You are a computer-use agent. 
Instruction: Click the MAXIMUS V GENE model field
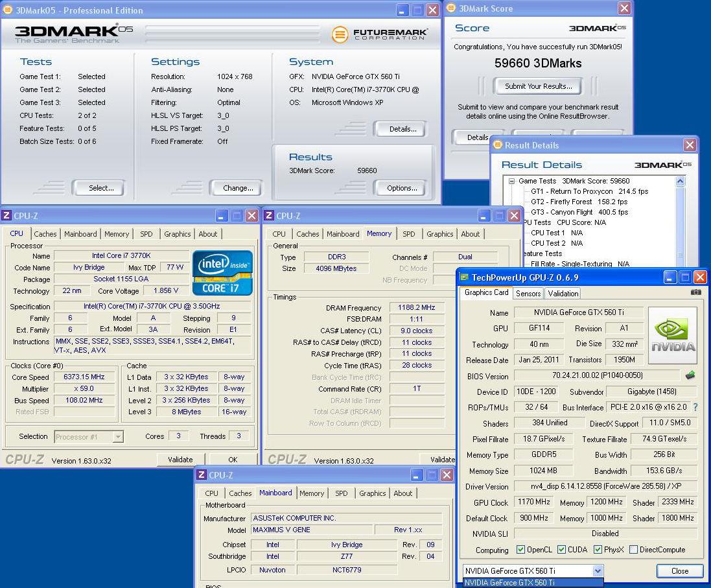click(x=312, y=530)
